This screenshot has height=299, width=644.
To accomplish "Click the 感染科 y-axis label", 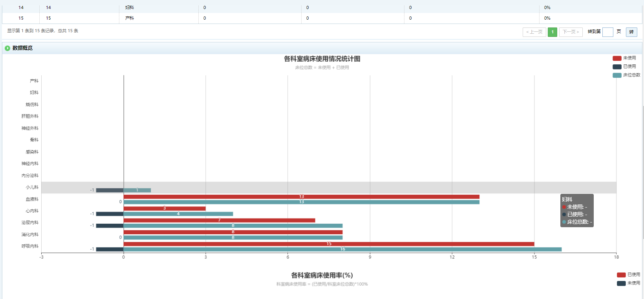I will 32,152.
